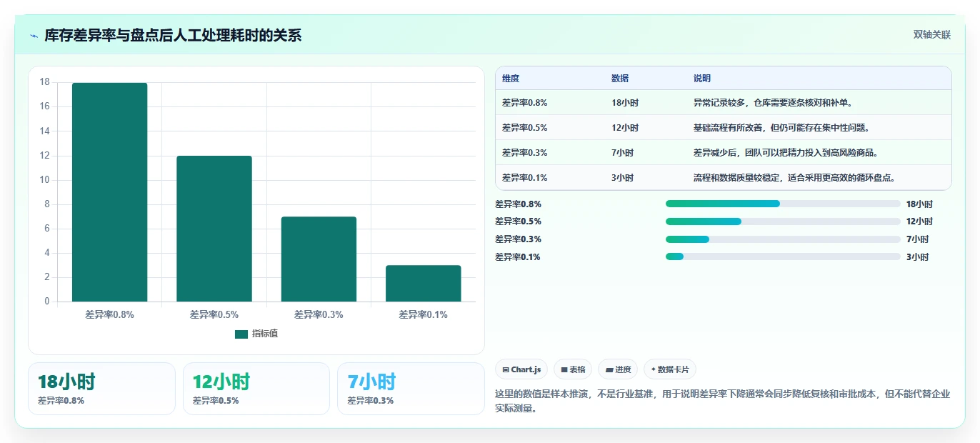980x443 pixels.
Task: Click description 异常记录较多，仓库需要逐条核对和补单。
Action: (774, 103)
